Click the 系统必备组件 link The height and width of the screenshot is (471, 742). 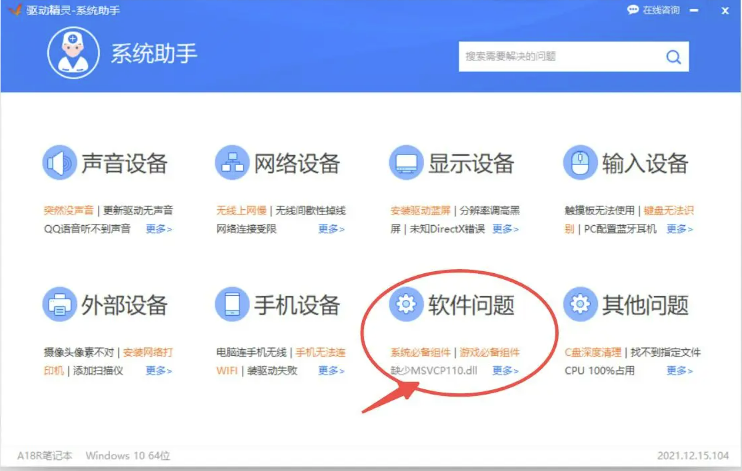(420, 353)
